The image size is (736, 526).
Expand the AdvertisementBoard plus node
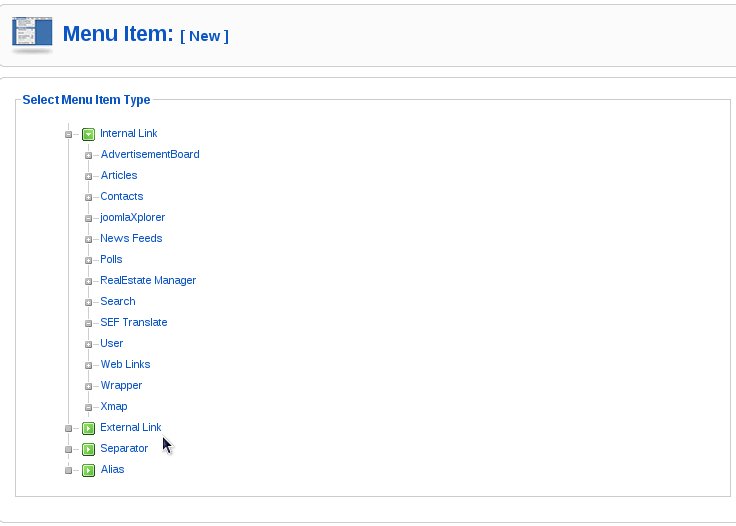tap(88, 155)
